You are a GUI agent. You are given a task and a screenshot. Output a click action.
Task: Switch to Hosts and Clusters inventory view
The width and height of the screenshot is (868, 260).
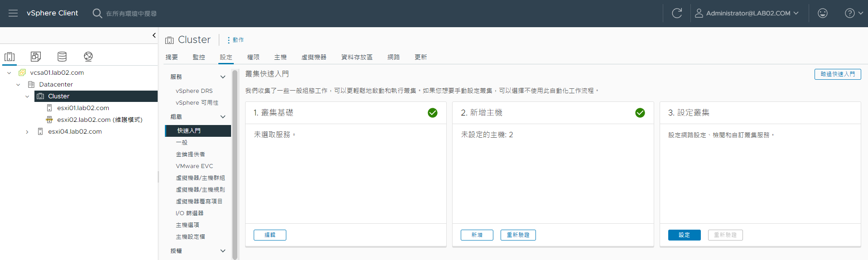(10, 57)
